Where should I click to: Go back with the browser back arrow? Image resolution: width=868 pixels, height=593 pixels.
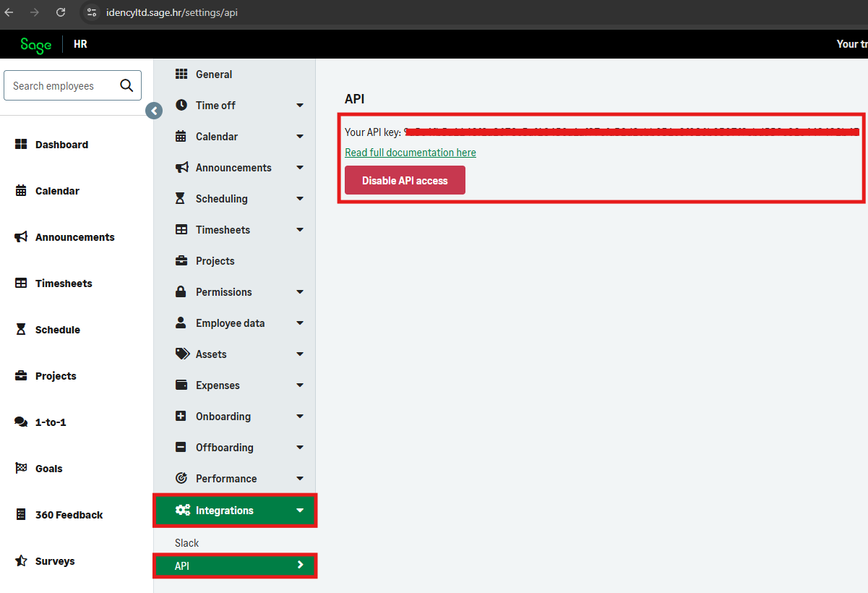(9, 12)
